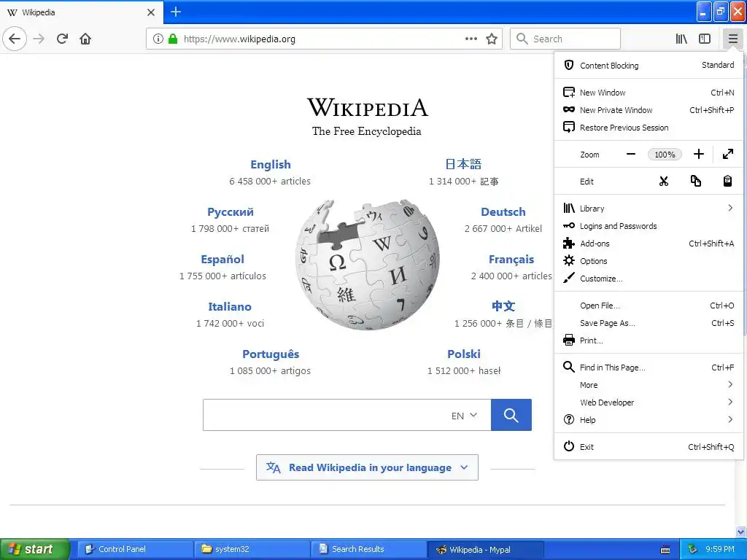Click the green padlock security icon
Screen dimensions: 747x560
(173, 39)
